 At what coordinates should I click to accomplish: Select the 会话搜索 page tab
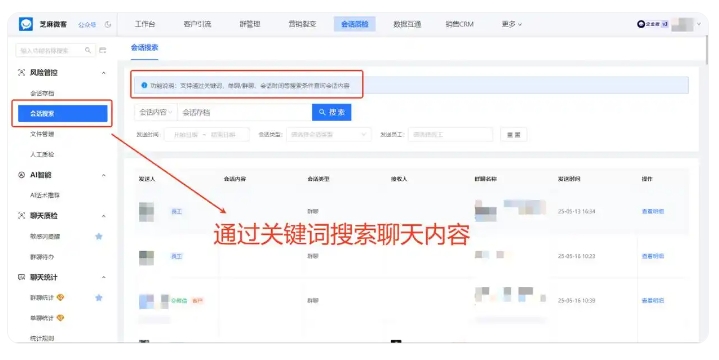click(x=144, y=47)
